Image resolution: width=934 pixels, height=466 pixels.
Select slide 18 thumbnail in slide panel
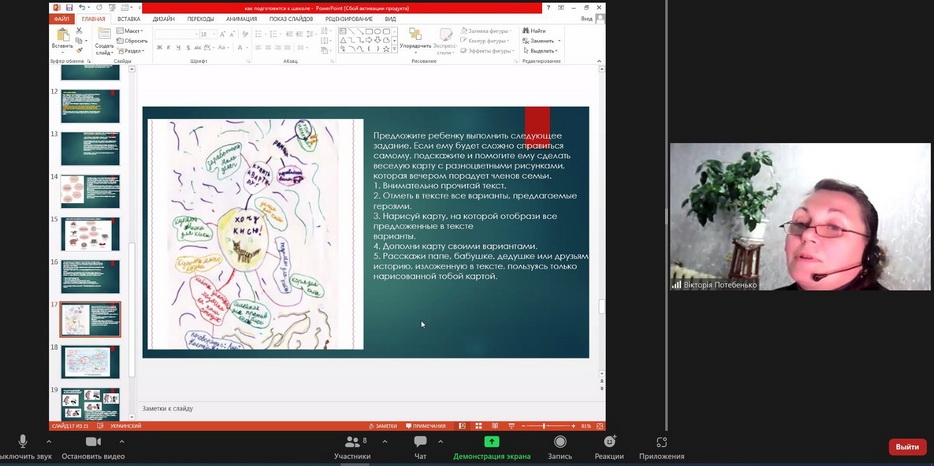[x=90, y=361]
